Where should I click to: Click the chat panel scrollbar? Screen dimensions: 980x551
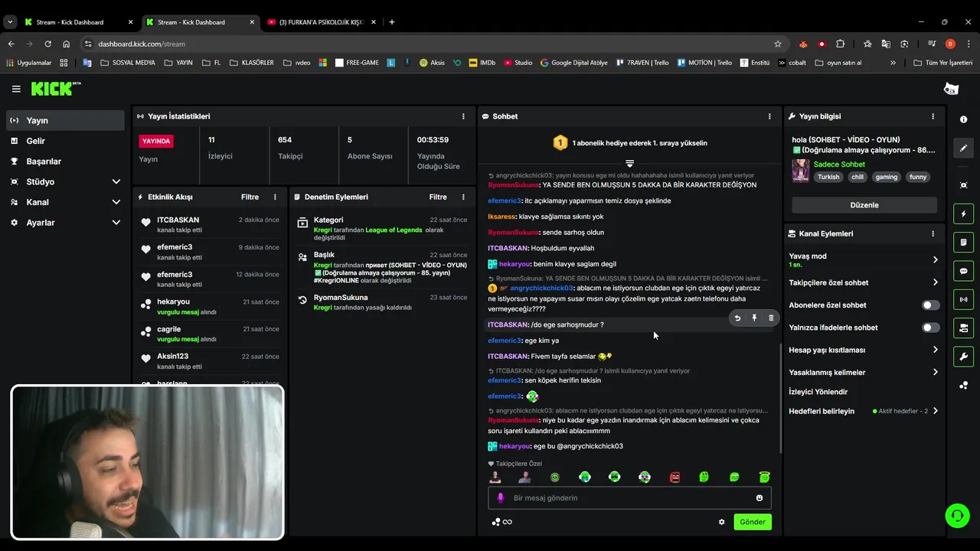point(779,398)
